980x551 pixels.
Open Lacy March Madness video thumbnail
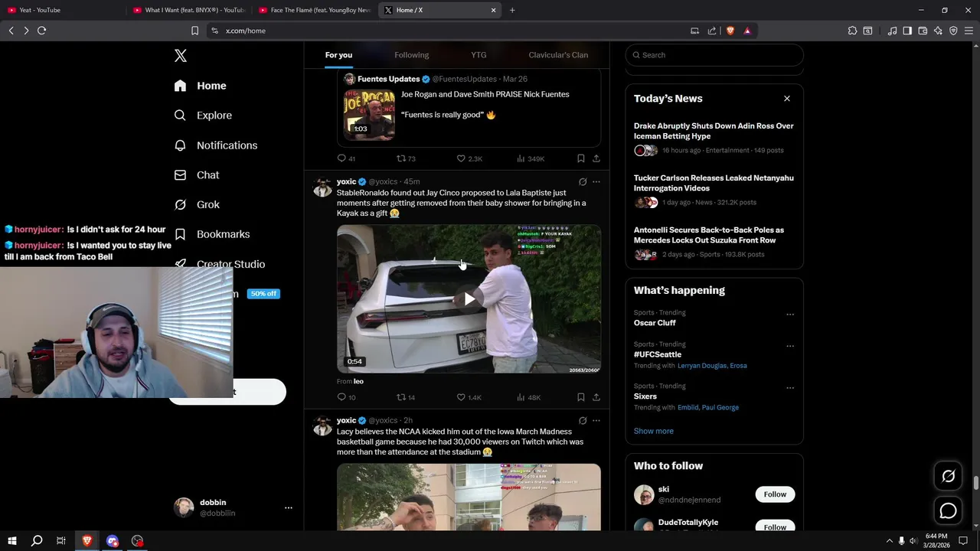469,497
